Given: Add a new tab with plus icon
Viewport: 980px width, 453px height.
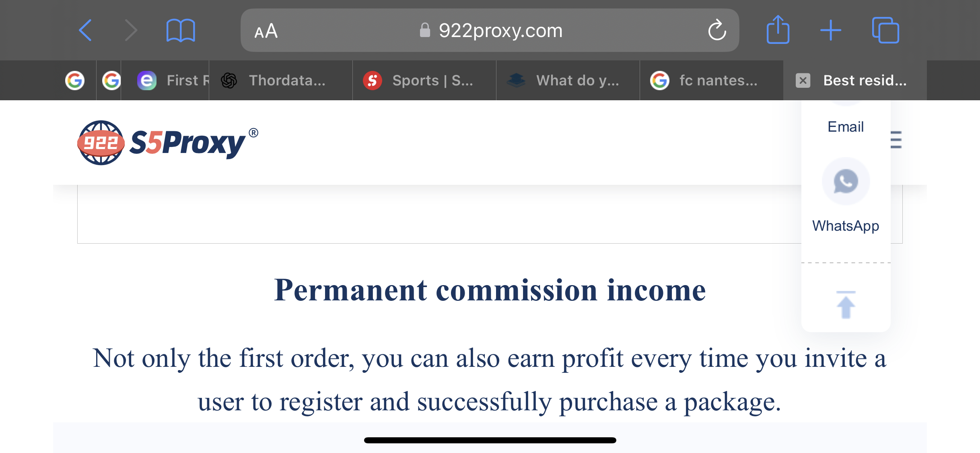Looking at the screenshot, I should (830, 30).
